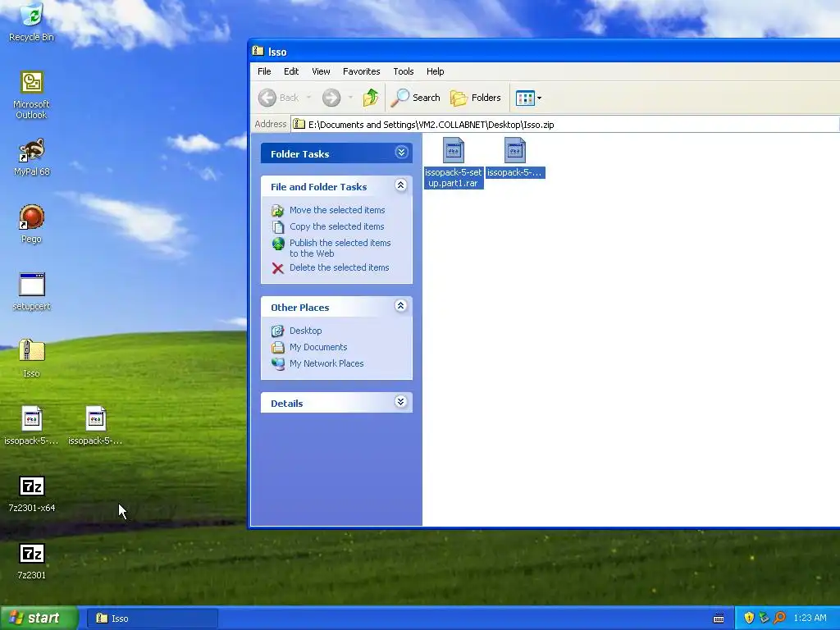The height and width of the screenshot is (630, 840).
Task: Open the Favorites menu
Action: click(362, 71)
